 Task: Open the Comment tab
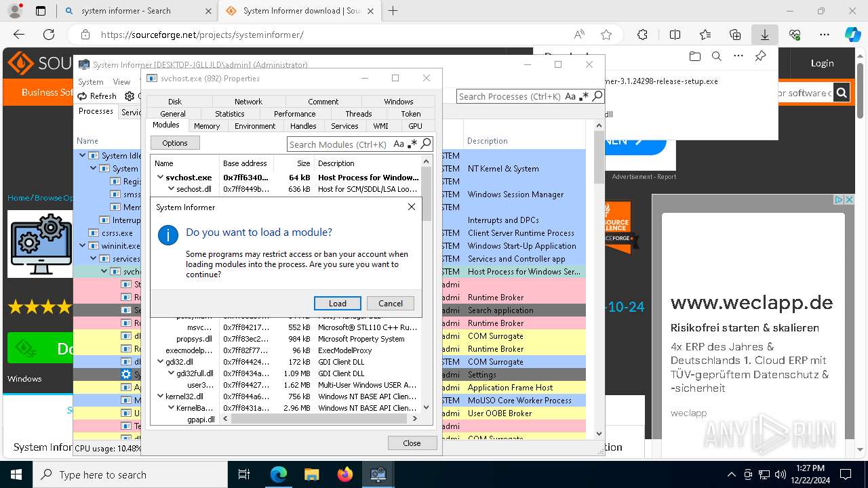click(323, 101)
